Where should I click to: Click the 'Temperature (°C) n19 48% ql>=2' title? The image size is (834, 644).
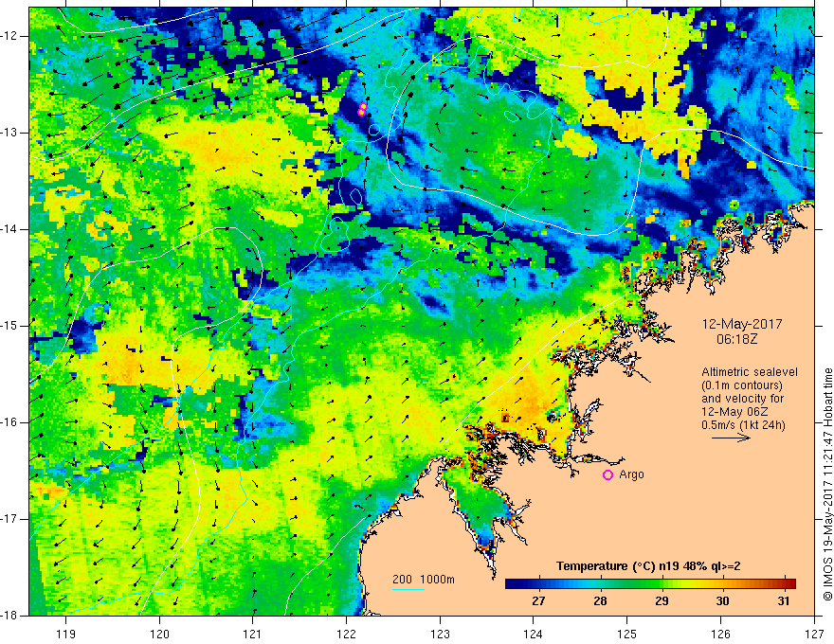[648, 566]
